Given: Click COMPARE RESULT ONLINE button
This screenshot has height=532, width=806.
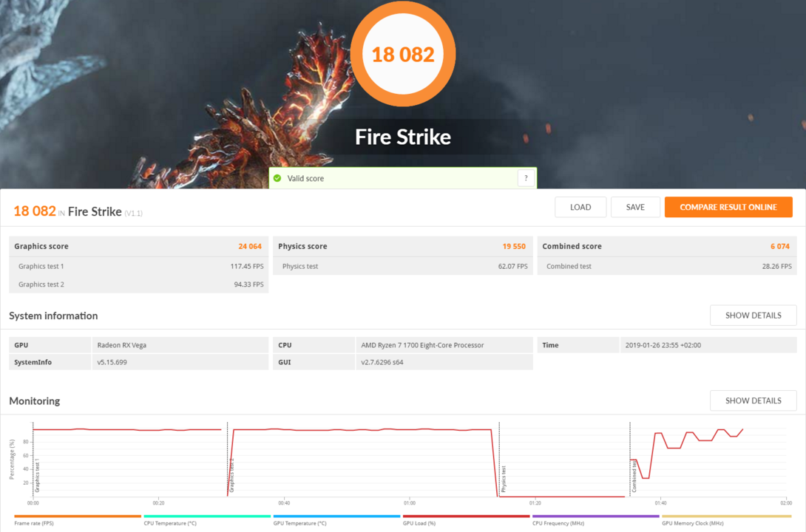Looking at the screenshot, I should 728,207.
